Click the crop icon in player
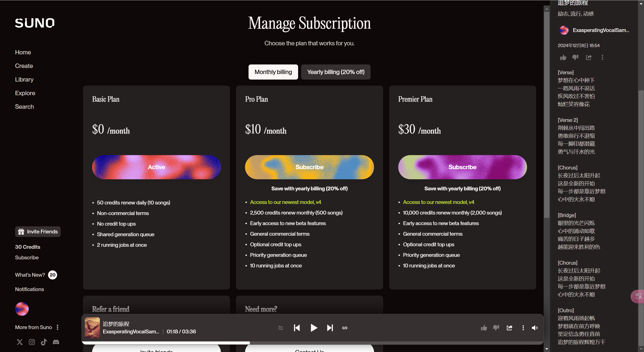644x352 pixels. 280,328
